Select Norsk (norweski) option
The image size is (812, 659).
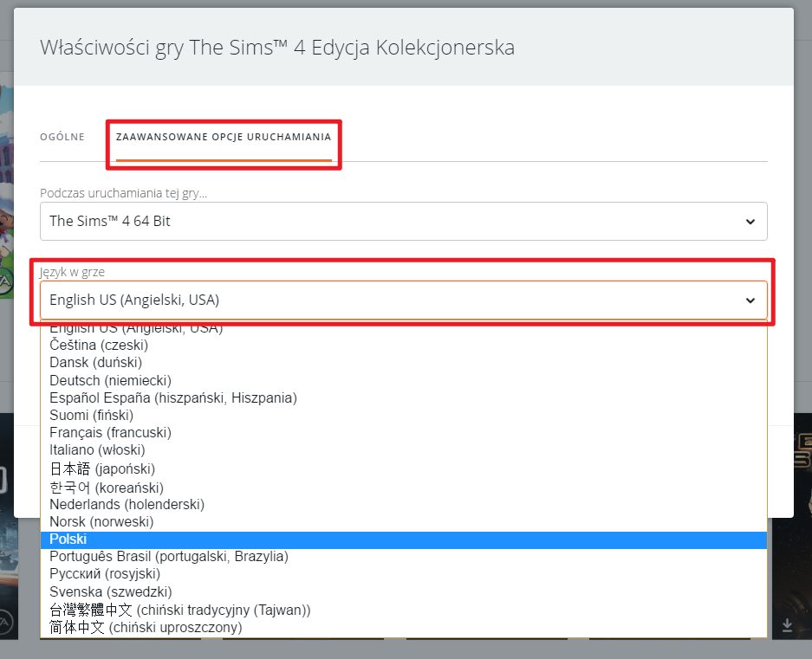click(404, 522)
